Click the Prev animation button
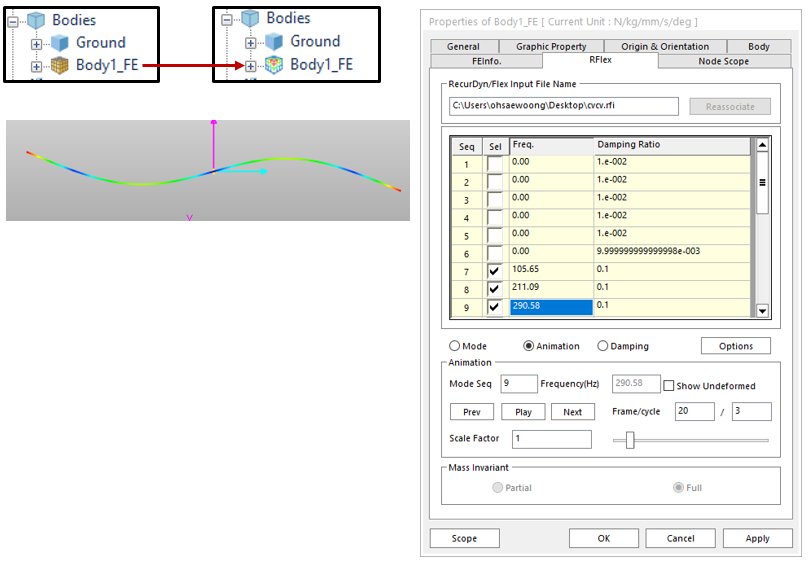Image resolution: width=808 pixels, height=562 pixels. (472, 412)
